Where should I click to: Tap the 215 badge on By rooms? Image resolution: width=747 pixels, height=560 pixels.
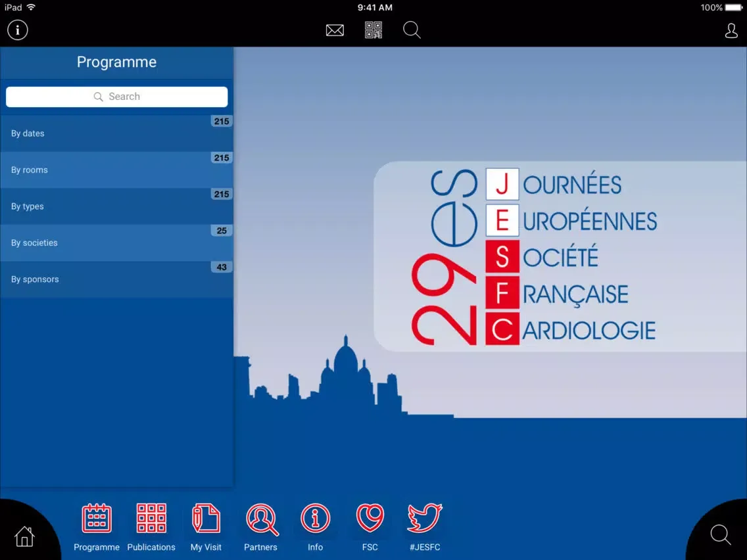click(x=222, y=158)
